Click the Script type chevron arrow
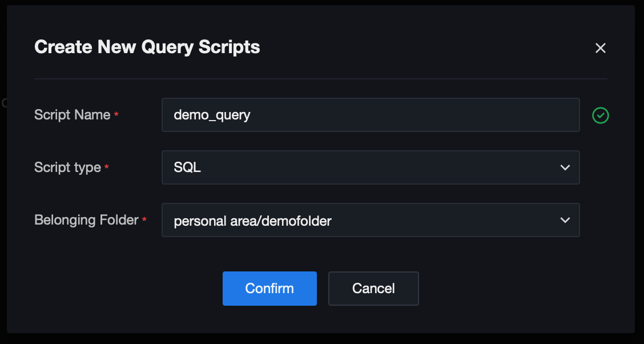Image resolution: width=644 pixels, height=344 pixels. pos(565,167)
